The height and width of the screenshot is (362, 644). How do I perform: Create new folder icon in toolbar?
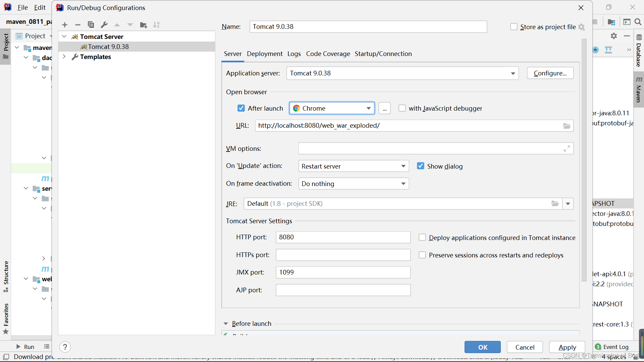144,25
